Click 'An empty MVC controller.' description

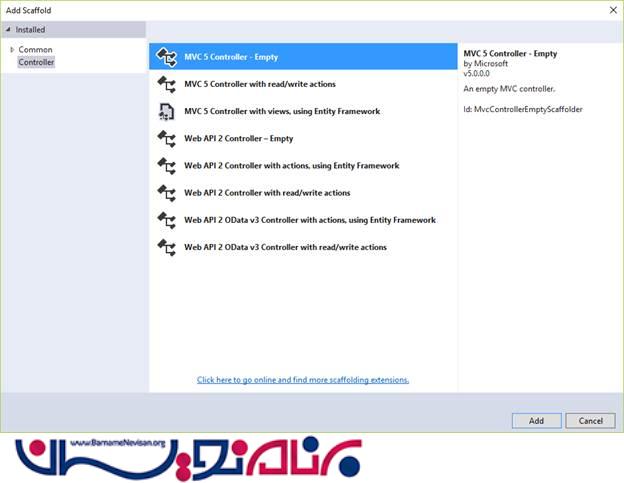[x=509, y=89]
